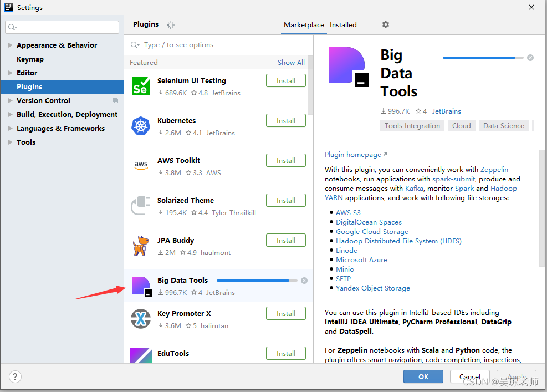The height and width of the screenshot is (392, 547).
Task: Cancel Big Data Tools install in list
Action: (304, 281)
